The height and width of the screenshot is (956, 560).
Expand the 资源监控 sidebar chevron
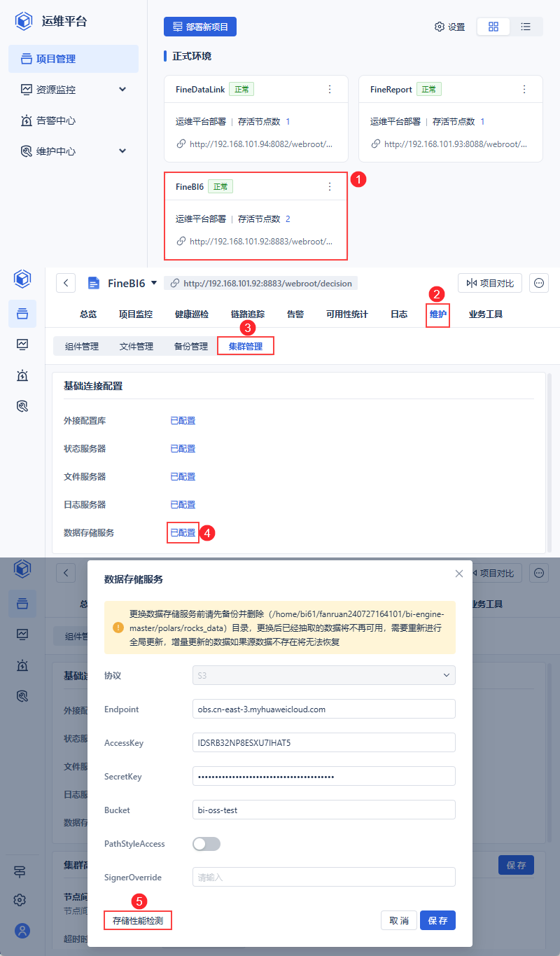tap(122, 90)
